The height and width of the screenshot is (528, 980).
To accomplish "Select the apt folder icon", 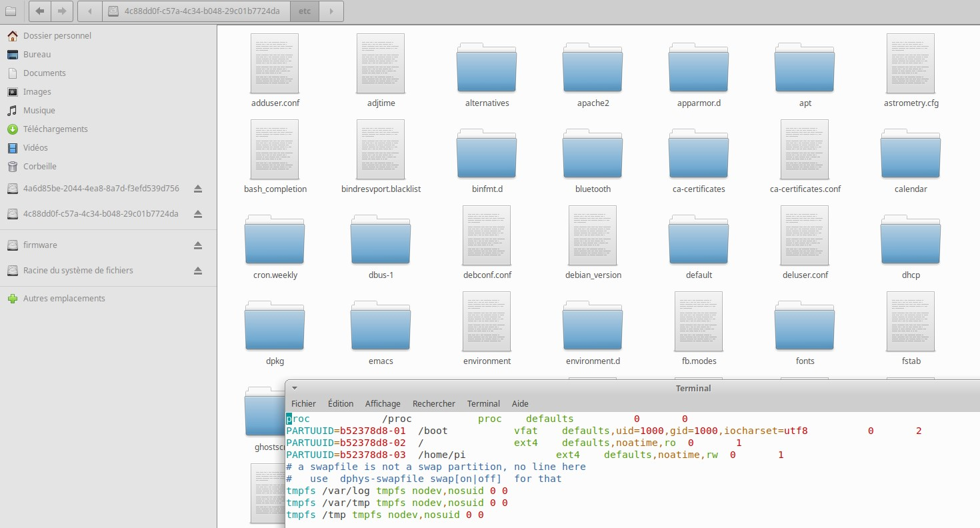I will pos(805,67).
